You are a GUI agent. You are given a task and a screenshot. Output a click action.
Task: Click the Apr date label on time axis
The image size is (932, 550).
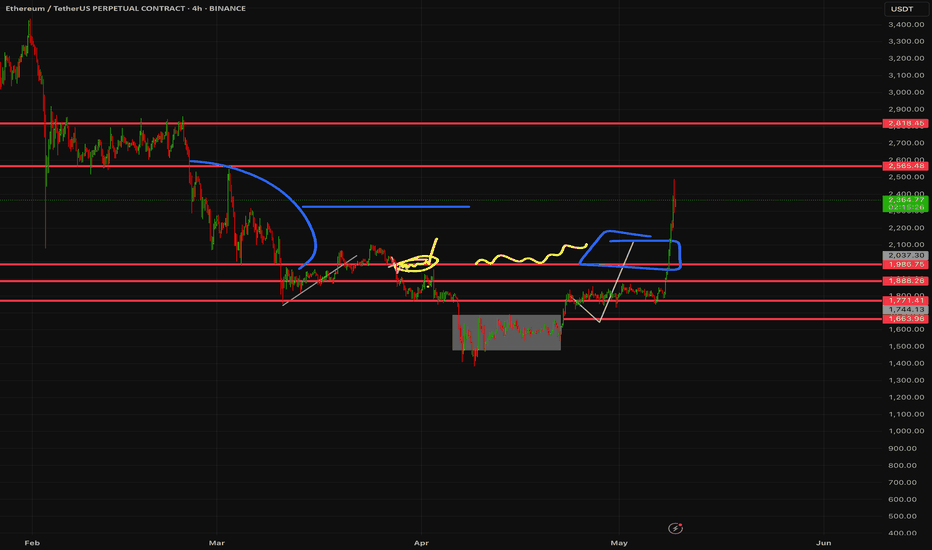pos(421,543)
